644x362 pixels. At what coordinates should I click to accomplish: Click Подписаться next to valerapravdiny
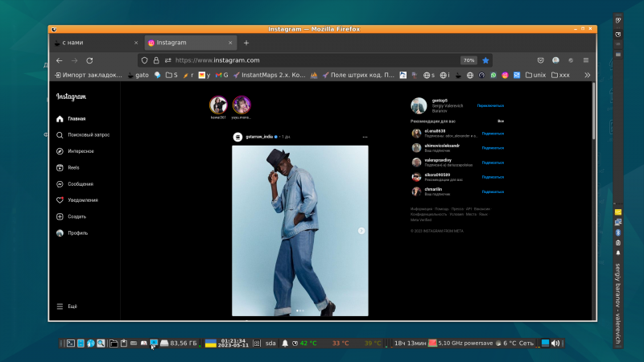[x=493, y=162]
